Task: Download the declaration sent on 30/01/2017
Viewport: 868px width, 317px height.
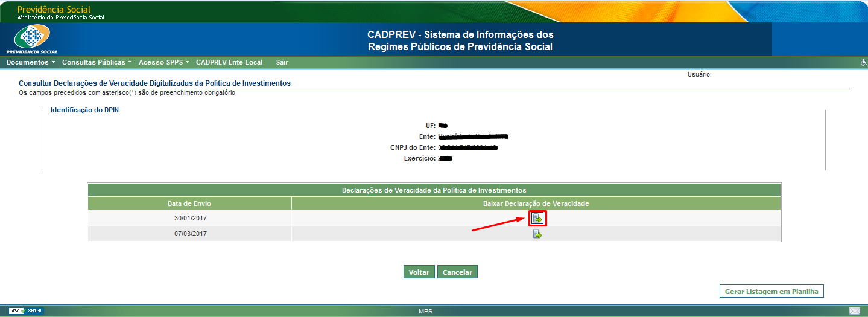Action: click(x=537, y=218)
